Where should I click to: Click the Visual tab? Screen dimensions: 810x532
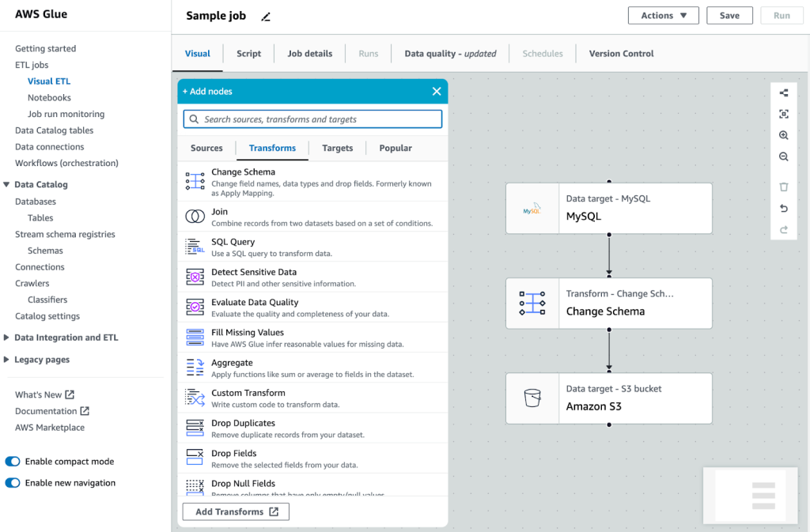197,54
